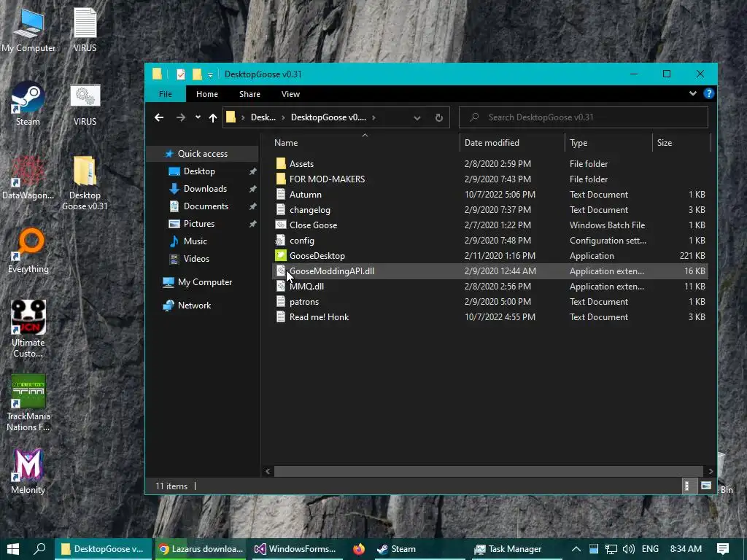Customize Quick Access Toolbar dropdown arrow

point(210,75)
